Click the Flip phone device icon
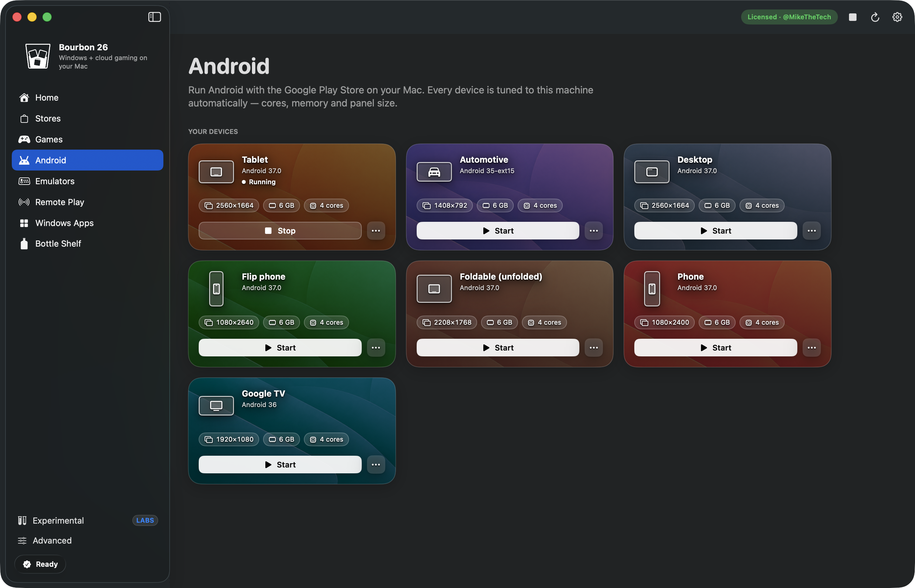Image resolution: width=915 pixels, height=588 pixels. point(216,289)
